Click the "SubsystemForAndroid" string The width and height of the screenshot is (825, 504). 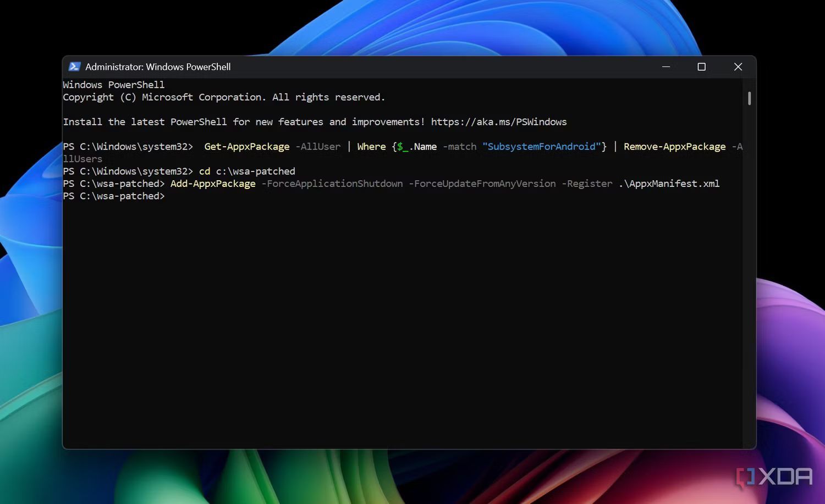click(x=541, y=147)
